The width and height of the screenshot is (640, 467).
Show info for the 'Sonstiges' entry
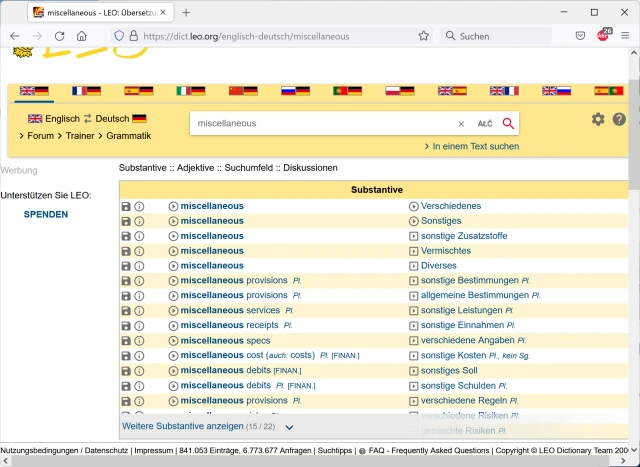click(x=140, y=221)
